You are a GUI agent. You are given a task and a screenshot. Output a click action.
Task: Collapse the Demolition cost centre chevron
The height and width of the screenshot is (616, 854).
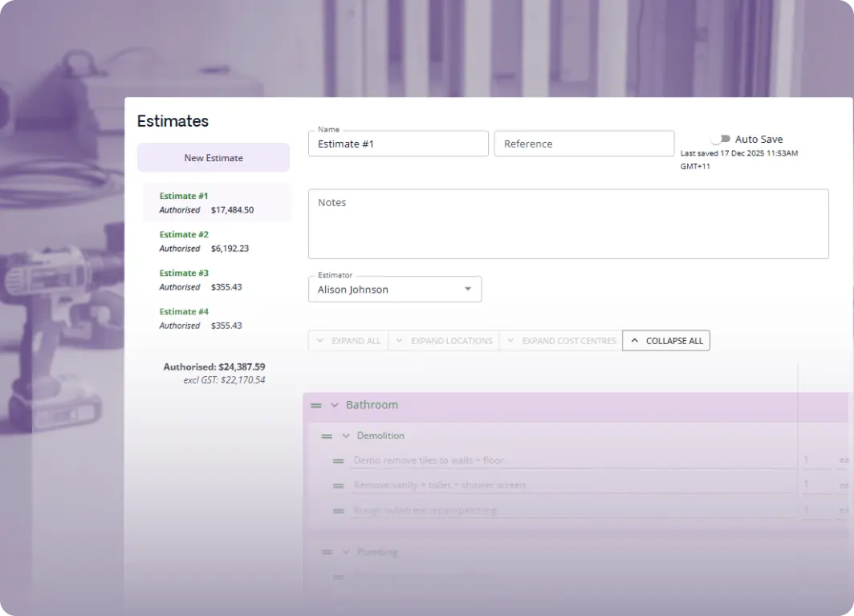[346, 436]
